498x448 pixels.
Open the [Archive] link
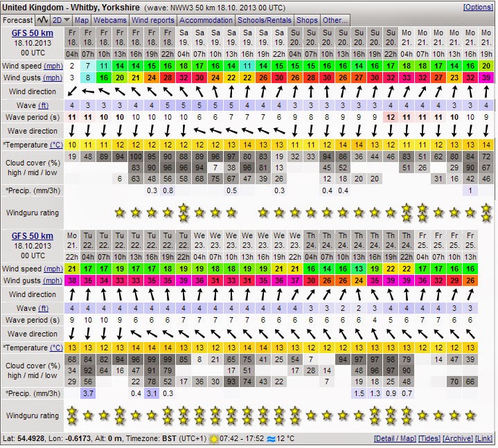[458, 438]
